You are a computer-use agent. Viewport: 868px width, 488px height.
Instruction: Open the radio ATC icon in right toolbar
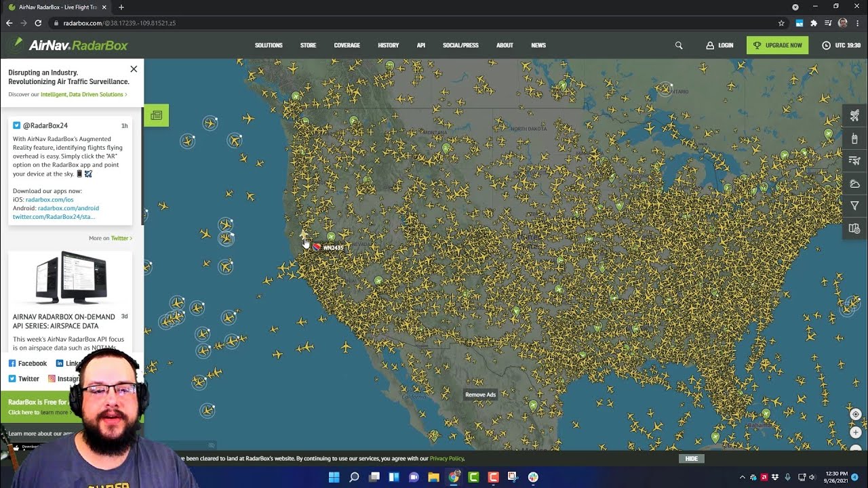pos(854,138)
